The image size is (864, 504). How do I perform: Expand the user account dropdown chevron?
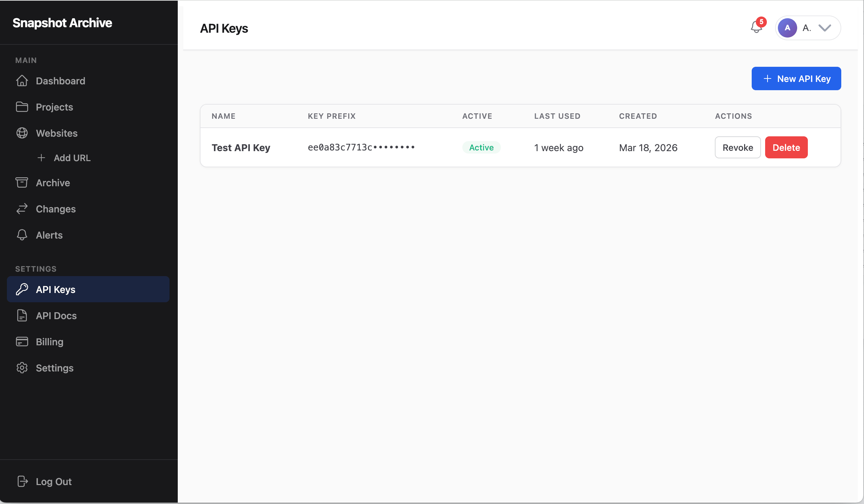point(825,28)
